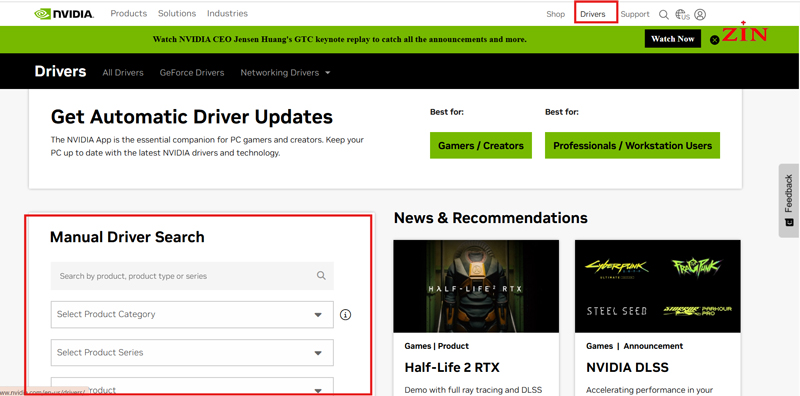Expand the Select Product Series dropdown
800x396 pixels.
tap(192, 352)
